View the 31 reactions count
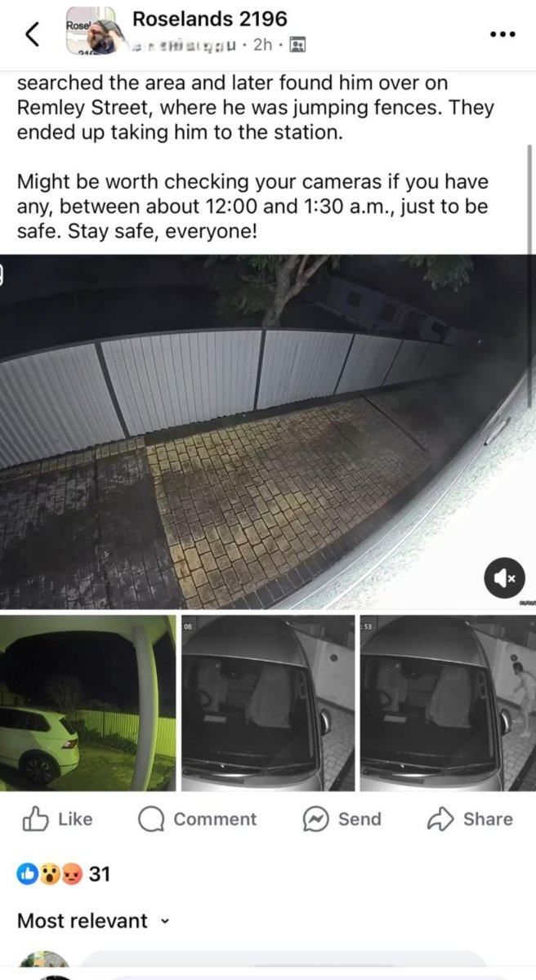Viewport: 536px width, 980px height. pyautogui.click(x=99, y=875)
